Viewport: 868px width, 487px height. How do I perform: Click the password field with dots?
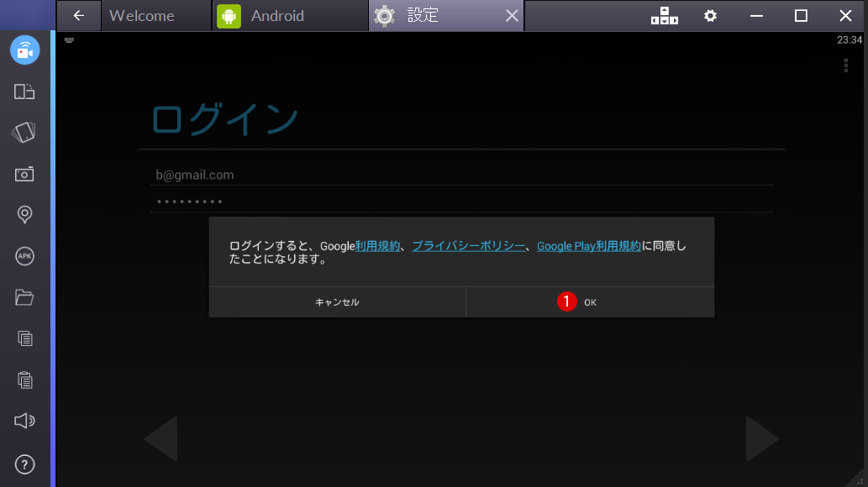[461, 201]
